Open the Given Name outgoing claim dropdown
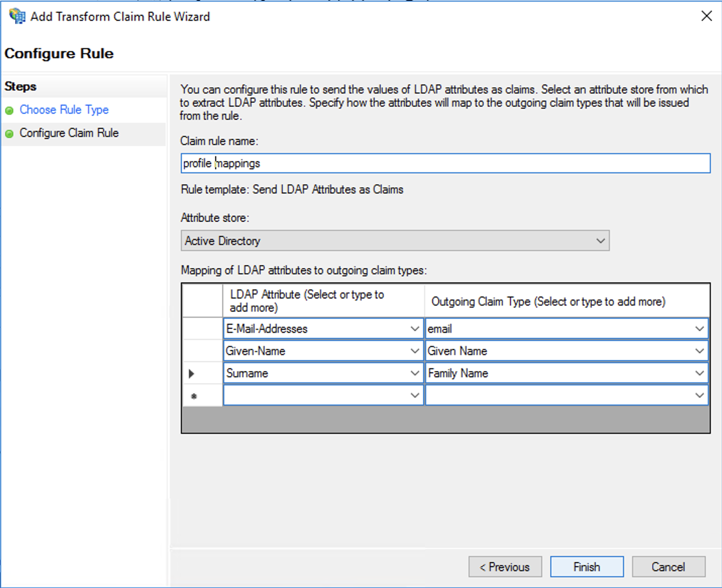 pos(700,351)
